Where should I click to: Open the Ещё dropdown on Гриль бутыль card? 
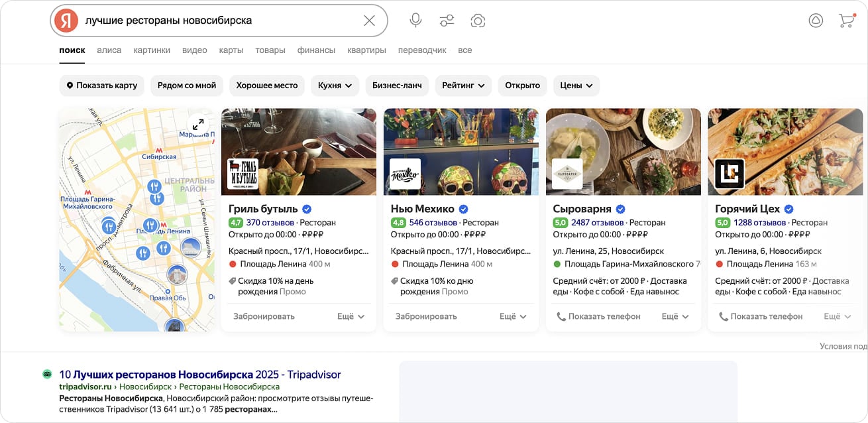pyautogui.click(x=352, y=316)
